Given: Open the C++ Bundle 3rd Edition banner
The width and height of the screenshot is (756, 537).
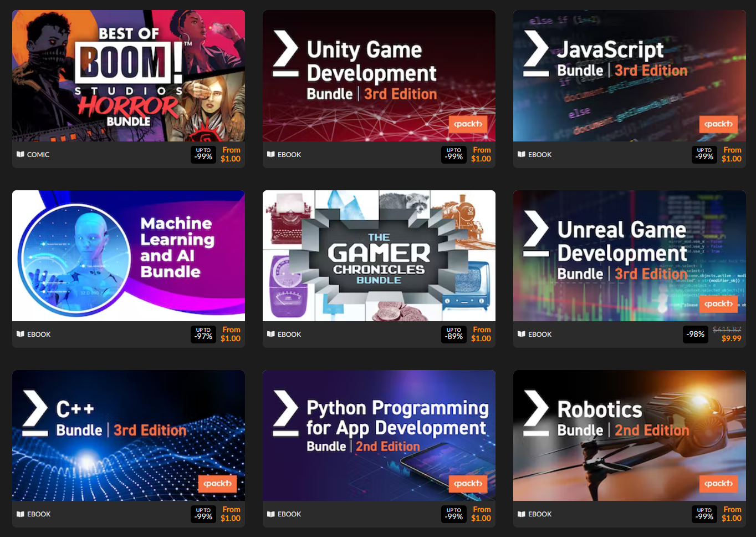Looking at the screenshot, I should 129,435.
